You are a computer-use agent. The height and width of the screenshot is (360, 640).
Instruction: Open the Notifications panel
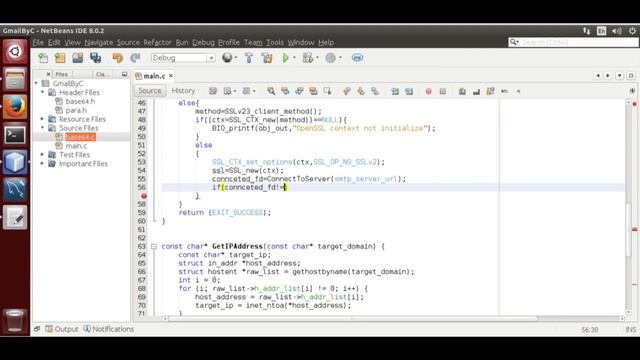tap(109, 329)
